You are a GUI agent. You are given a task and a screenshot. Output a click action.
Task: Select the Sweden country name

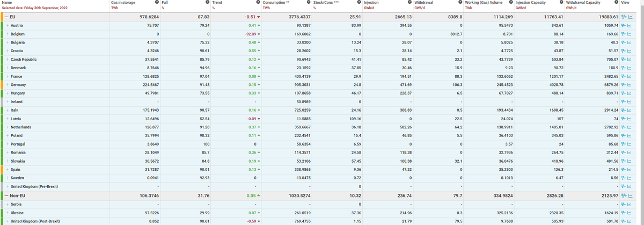[x=18, y=178]
